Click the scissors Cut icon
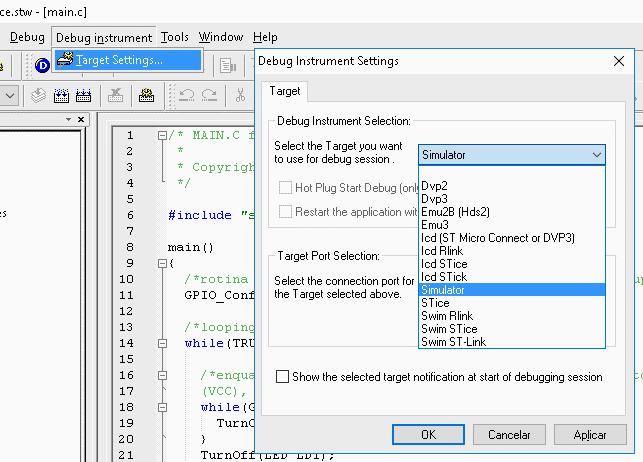 tap(240, 96)
